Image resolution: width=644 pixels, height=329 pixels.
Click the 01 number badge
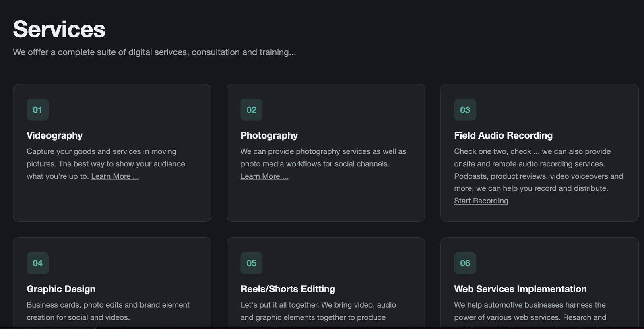pyautogui.click(x=38, y=110)
